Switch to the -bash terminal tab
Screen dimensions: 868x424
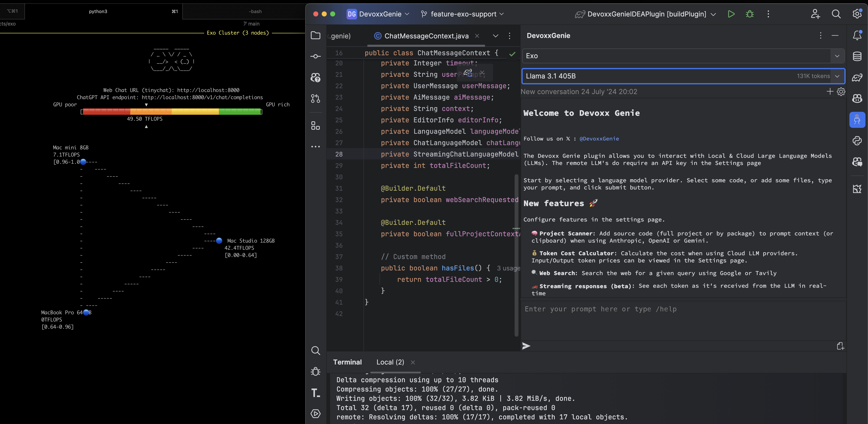[x=255, y=11]
